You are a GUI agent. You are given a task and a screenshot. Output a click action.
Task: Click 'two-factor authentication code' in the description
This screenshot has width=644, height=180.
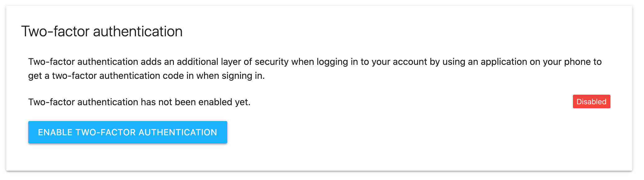pos(118,76)
